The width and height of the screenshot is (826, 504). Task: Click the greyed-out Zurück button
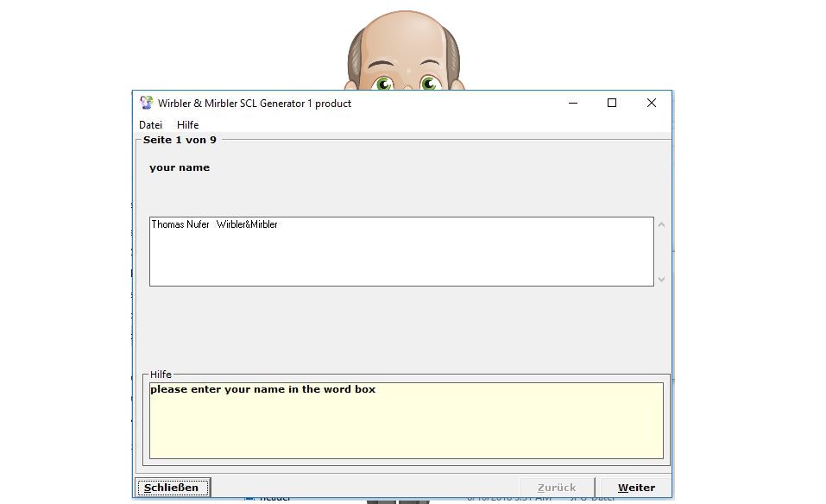click(x=556, y=488)
